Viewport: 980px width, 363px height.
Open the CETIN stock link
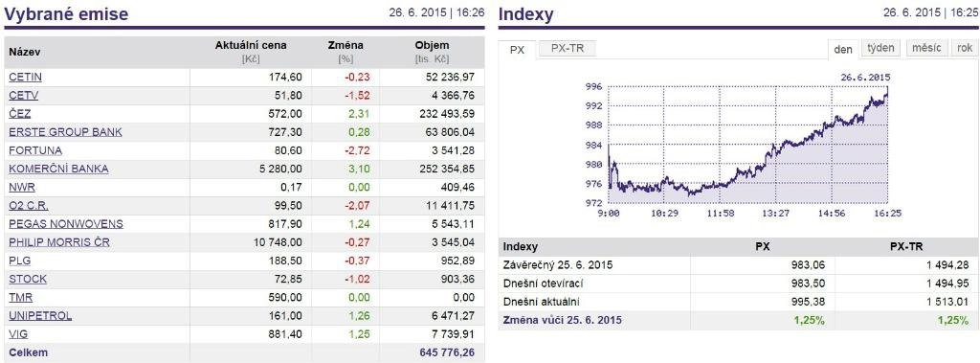click(x=26, y=77)
